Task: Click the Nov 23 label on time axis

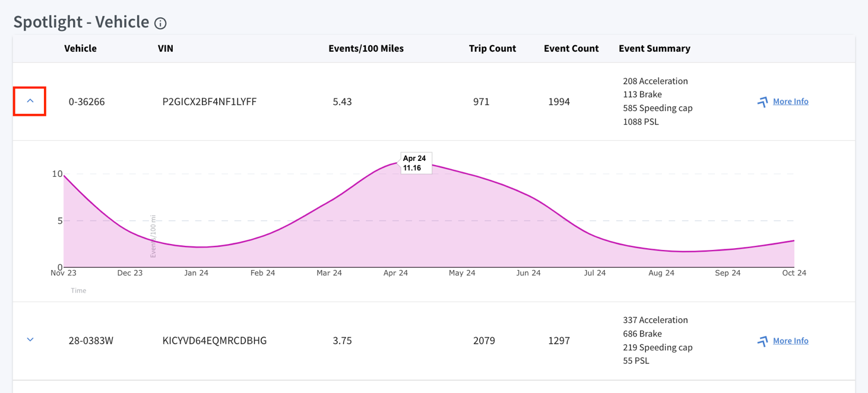Action: (64, 273)
